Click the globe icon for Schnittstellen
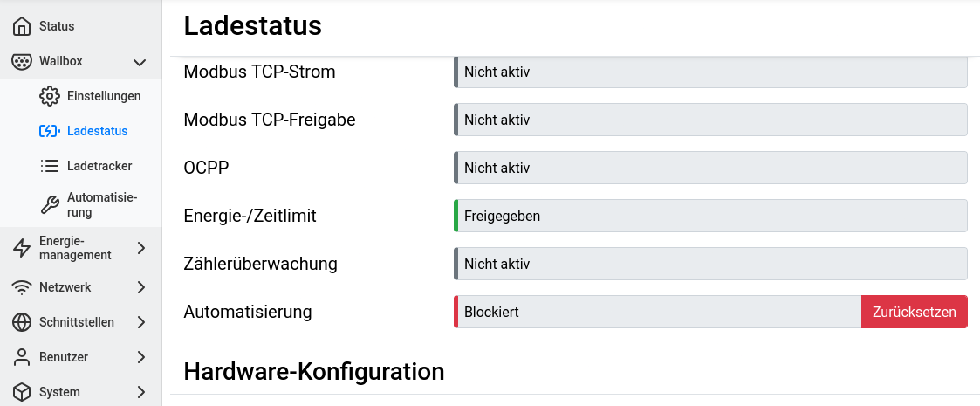980x406 pixels. point(23,322)
